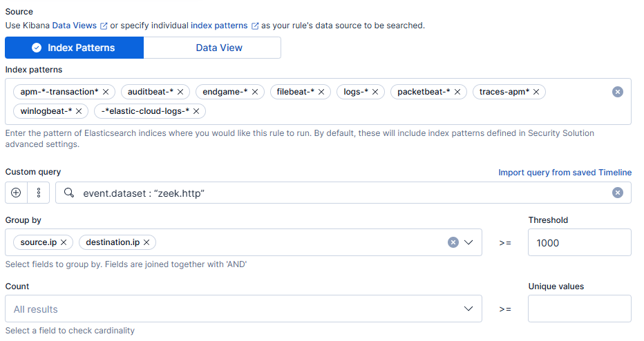Image resolution: width=644 pixels, height=341 pixels.
Task: Expand the Group by field dropdown
Action: [468, 242]
